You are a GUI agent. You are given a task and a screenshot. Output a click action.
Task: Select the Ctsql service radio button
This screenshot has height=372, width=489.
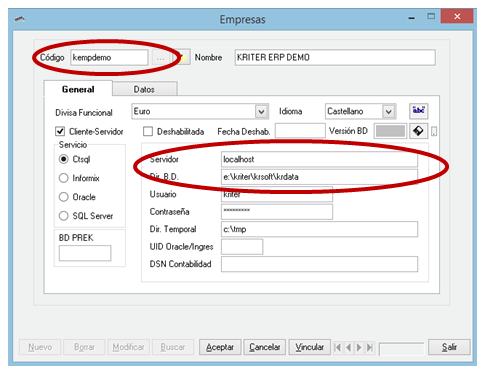[63, 159]
